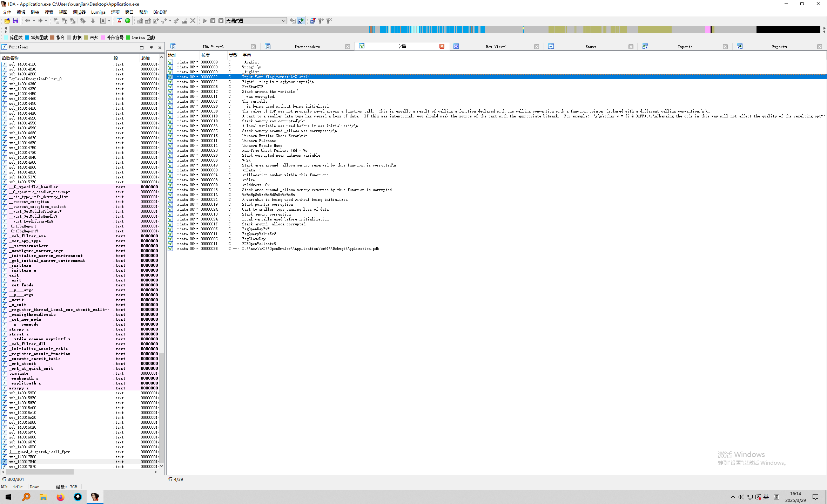The height and width of the screenshot is (504, 827).
Task: Switch to the Pseudocode-A tab
Action: click(307, 47)
